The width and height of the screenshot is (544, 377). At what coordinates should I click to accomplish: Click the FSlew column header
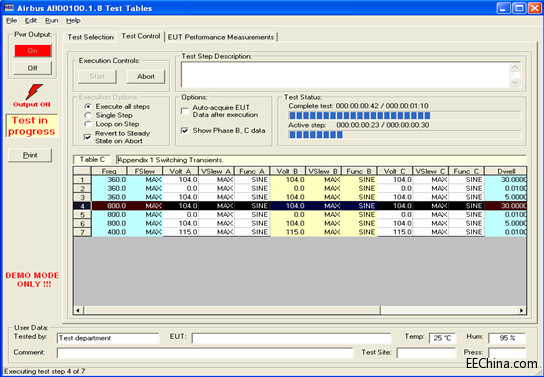[x=145, y=171]
